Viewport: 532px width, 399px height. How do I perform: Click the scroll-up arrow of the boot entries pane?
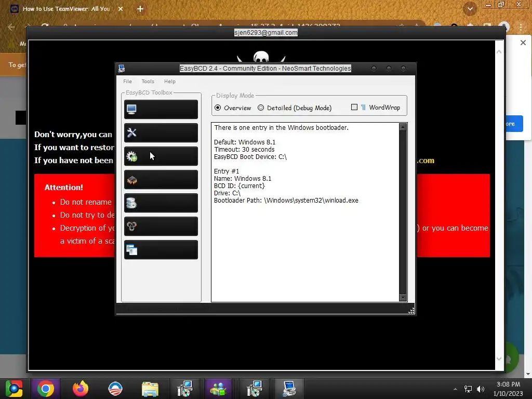403,128
